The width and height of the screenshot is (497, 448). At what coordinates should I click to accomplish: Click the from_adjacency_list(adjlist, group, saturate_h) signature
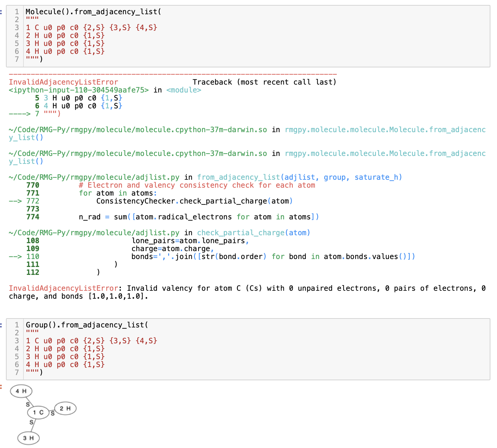(x=300, y=177)
